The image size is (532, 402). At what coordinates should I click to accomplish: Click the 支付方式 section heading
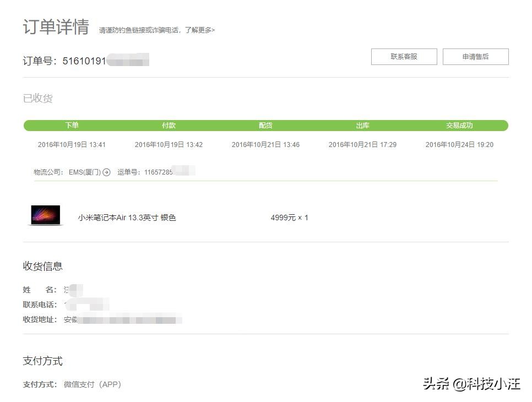pos(42,361)
